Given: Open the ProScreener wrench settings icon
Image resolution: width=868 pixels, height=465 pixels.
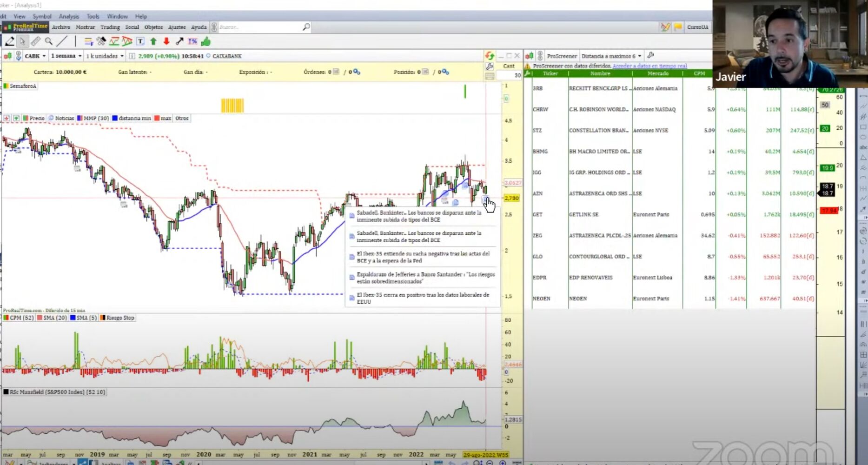Looking at the screenshot, I should click(650, 55).
